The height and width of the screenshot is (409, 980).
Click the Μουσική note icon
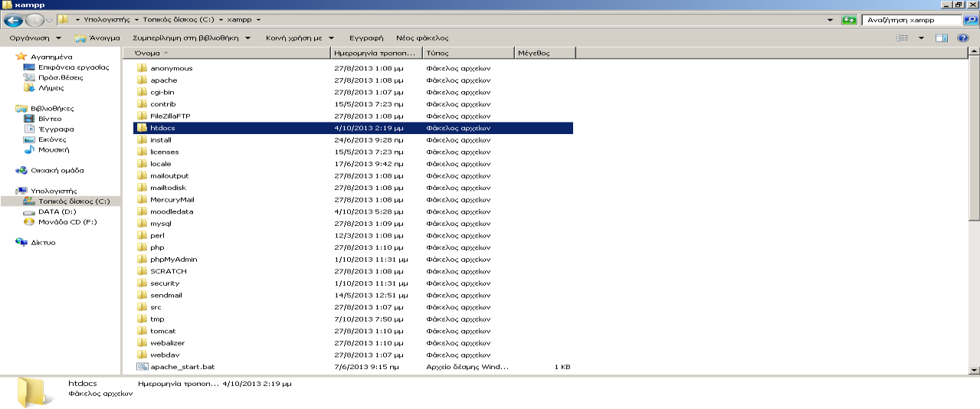(30, 149)
